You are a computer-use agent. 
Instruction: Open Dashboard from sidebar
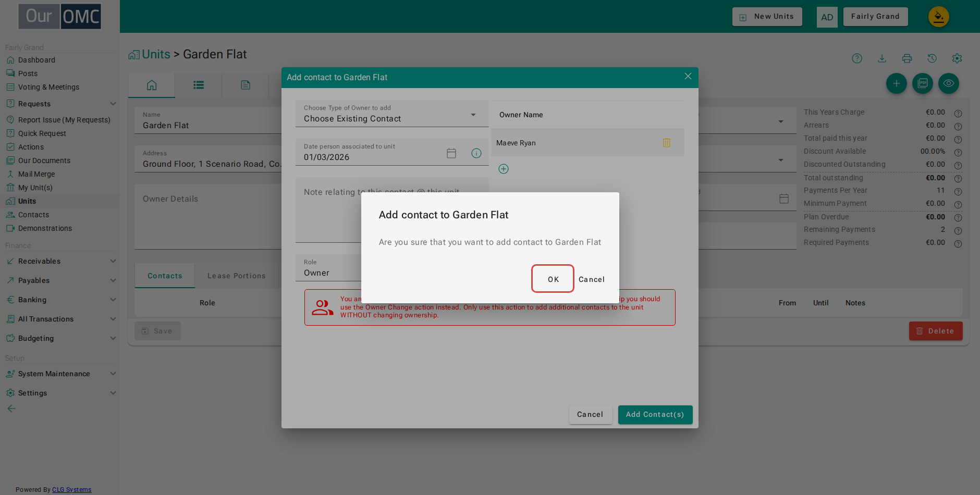[x=36, y=60]
